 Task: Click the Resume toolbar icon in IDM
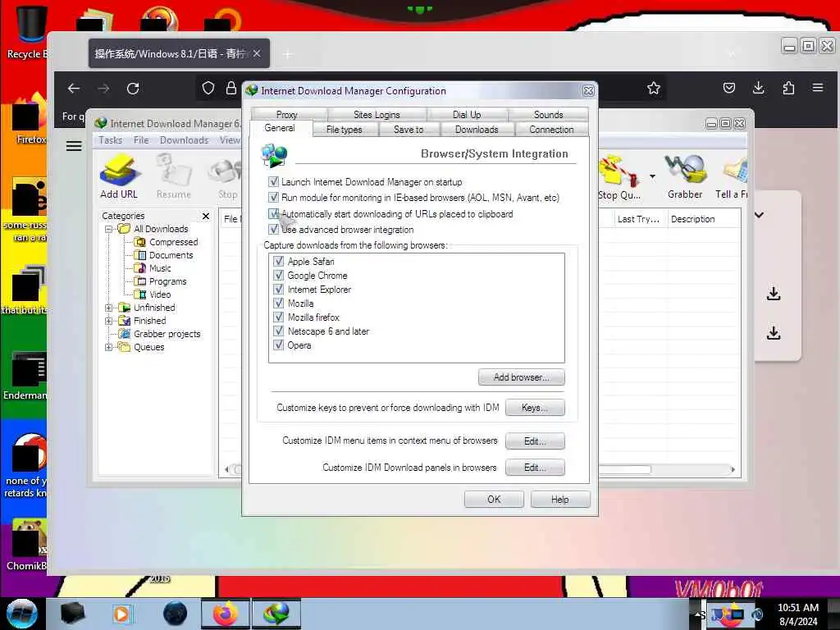[x=174, y=176]
